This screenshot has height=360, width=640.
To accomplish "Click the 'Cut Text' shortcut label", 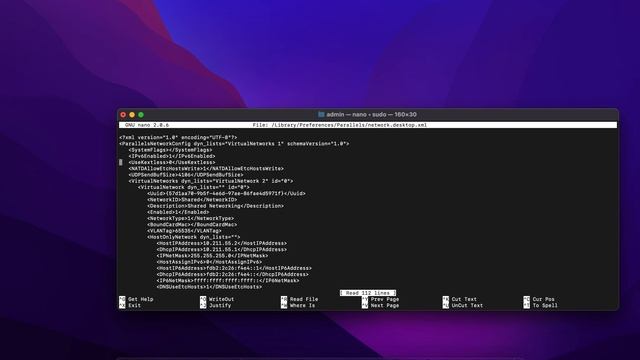I will coord(464,299).
